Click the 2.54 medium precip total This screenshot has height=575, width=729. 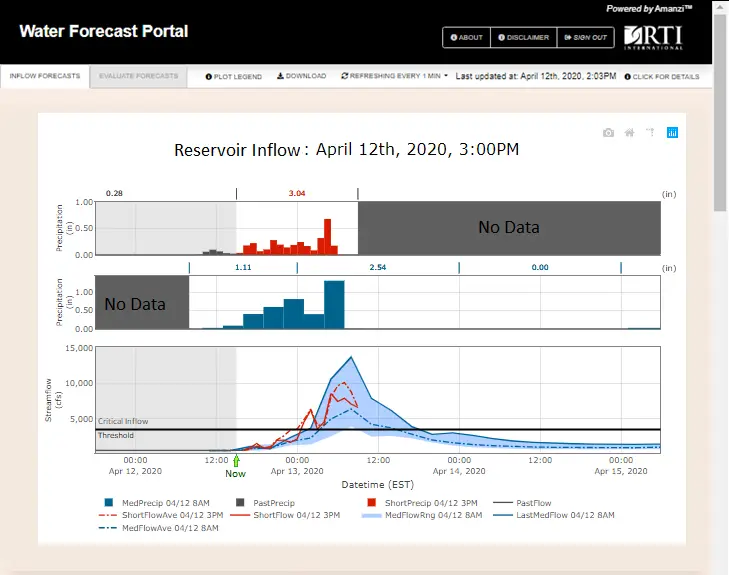[378, 267]
